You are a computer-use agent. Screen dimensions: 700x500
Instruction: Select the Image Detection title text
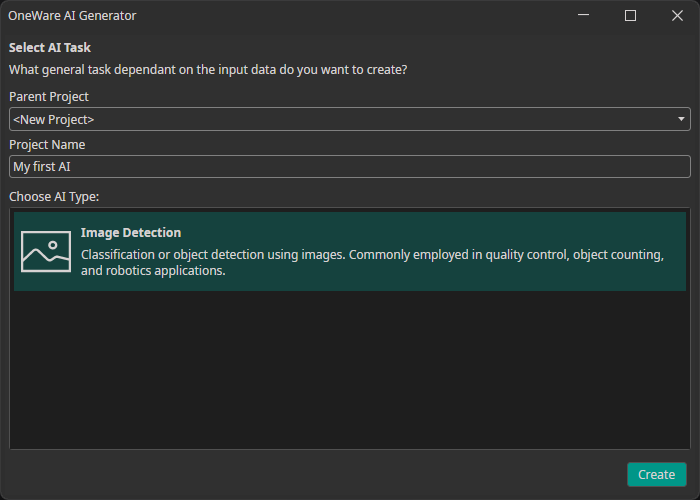[x=131, y=233]
